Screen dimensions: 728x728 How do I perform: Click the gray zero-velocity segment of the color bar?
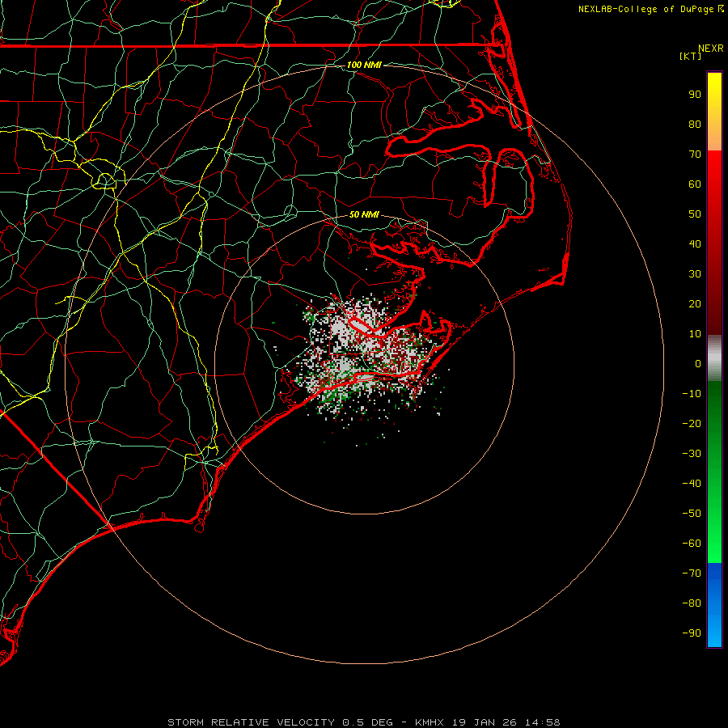coord(714,358)
